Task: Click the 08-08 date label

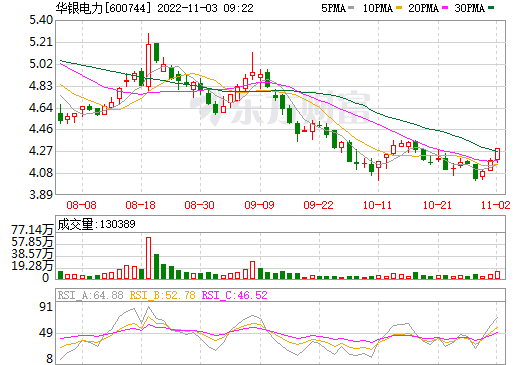Action: pyautogui.click(x=81, y=205)
